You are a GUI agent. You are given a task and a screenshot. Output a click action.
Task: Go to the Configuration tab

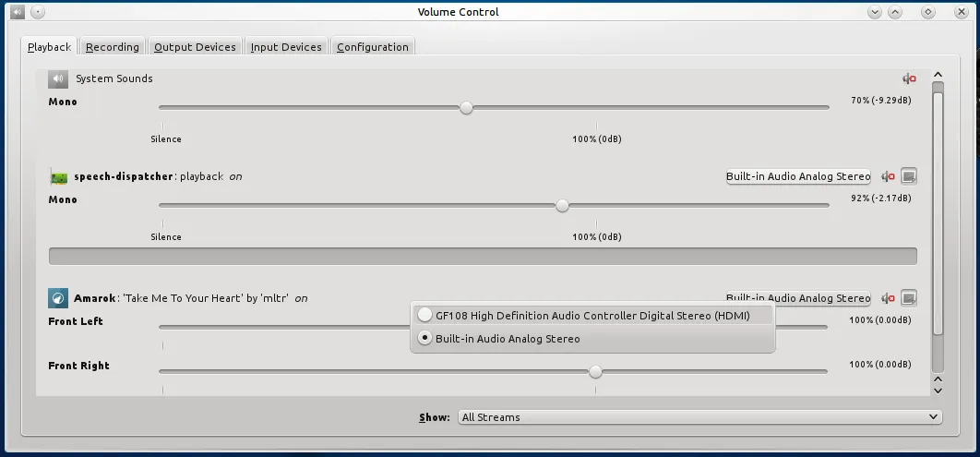(x=373, y=47)
